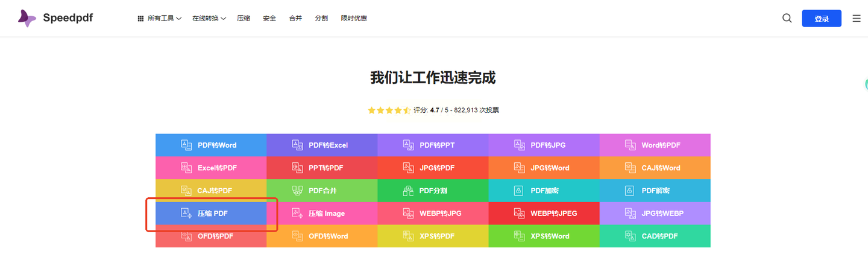Click the blue 登录 button
This screenshot has height=266, width=868.
tap(822, 19)
